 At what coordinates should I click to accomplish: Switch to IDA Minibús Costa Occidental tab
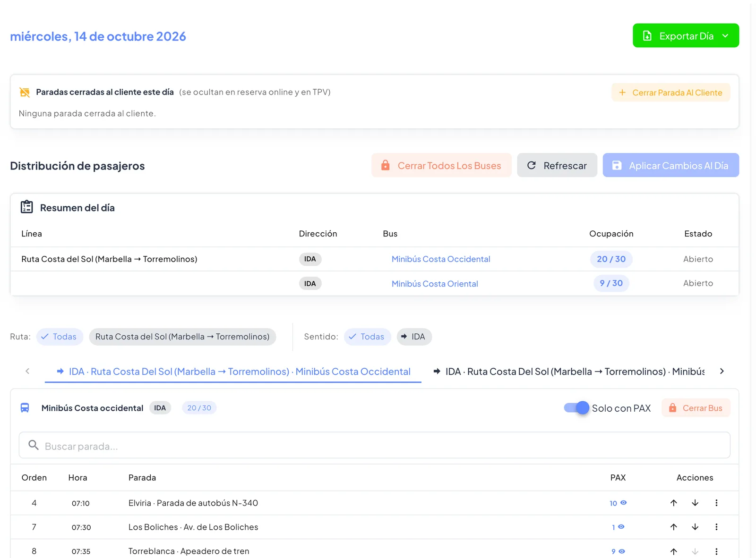coord(233,372)
